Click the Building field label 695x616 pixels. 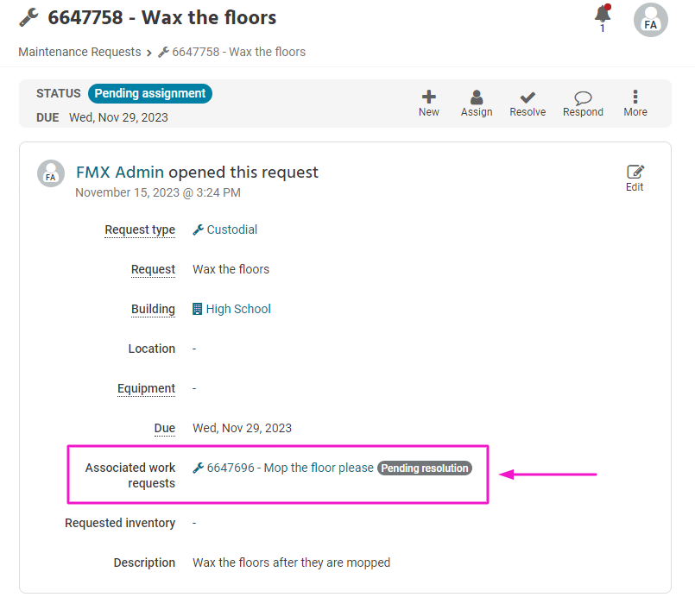click(153, 309)
